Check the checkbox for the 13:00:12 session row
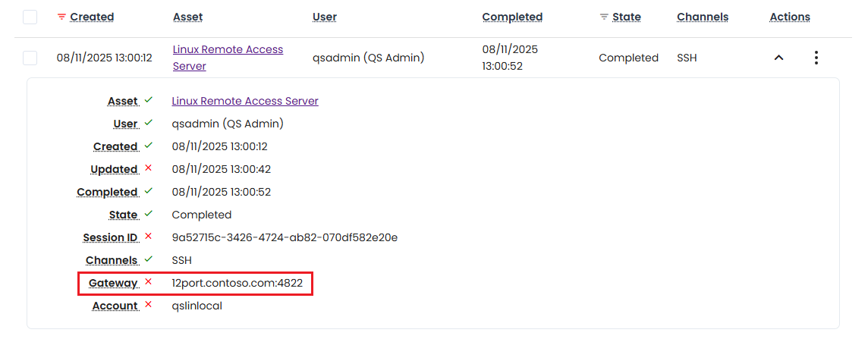The height and width of the screenshot is (339, 868). click(30, 58)
